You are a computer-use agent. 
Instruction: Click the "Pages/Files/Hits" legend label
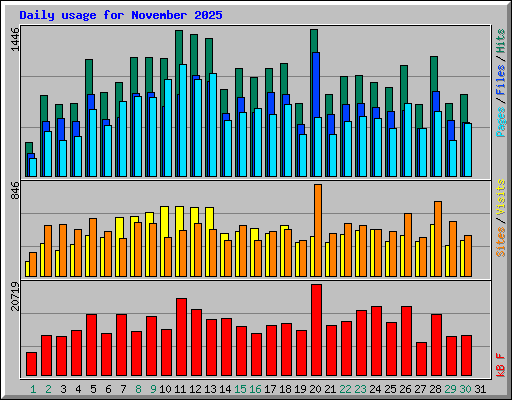tap(501, 83)
